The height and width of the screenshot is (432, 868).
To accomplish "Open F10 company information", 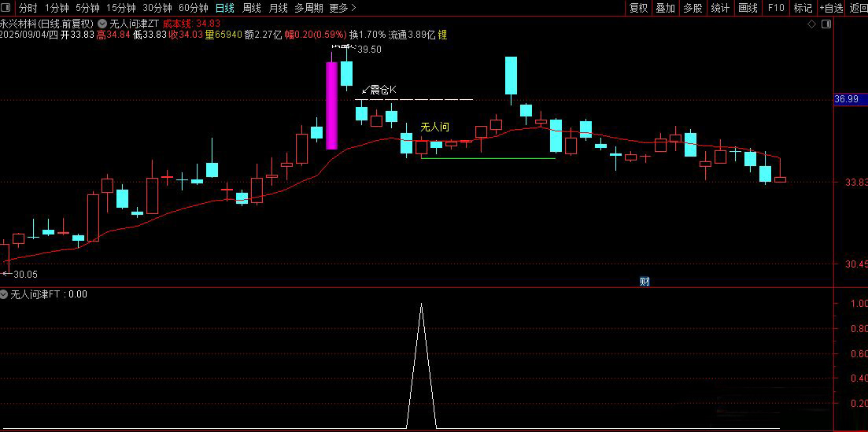I will coord(776,8).
